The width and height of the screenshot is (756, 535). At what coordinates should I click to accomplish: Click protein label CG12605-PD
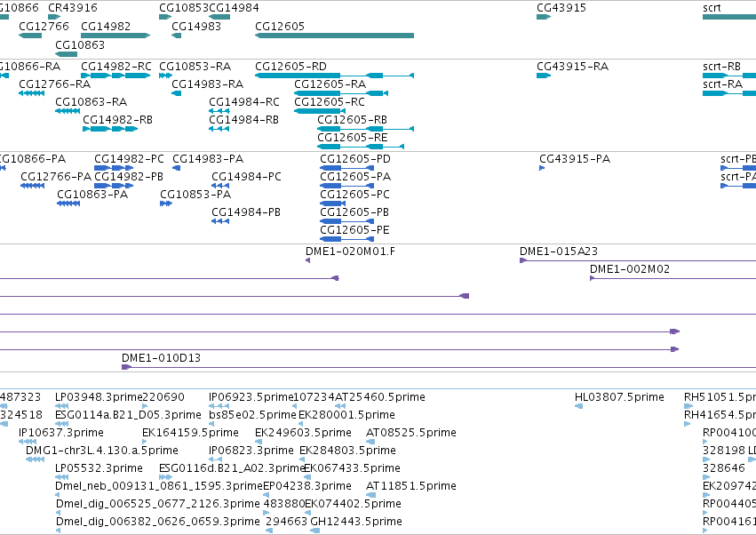coord(355,159)
